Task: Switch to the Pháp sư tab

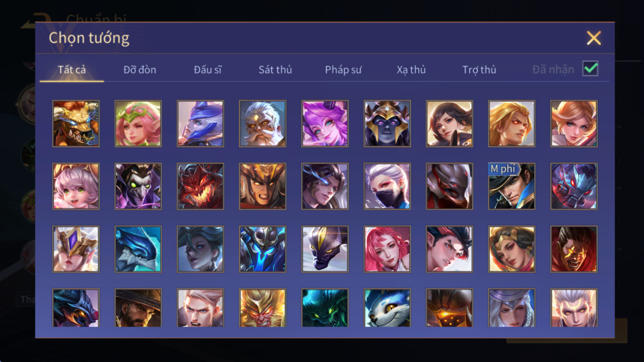Action: coord(344,70)
